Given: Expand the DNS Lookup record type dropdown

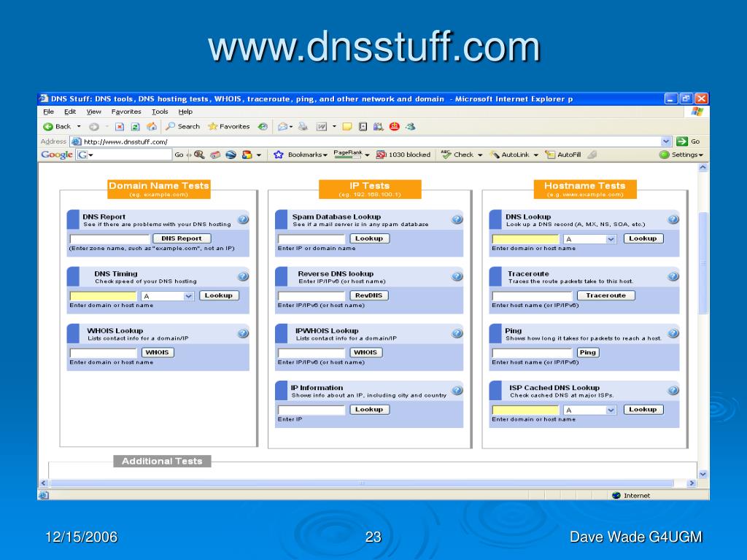Looking at the screenshot, I should click(611, 239).
